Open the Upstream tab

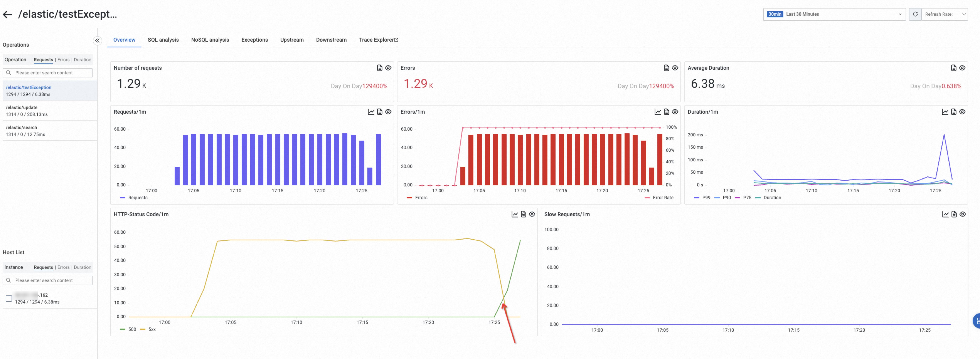tap(292, 39)
